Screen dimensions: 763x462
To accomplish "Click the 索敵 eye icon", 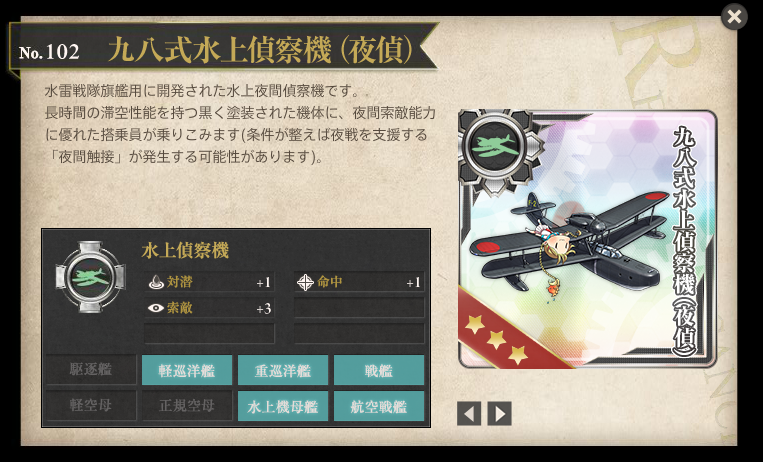I will coord(156,308).
